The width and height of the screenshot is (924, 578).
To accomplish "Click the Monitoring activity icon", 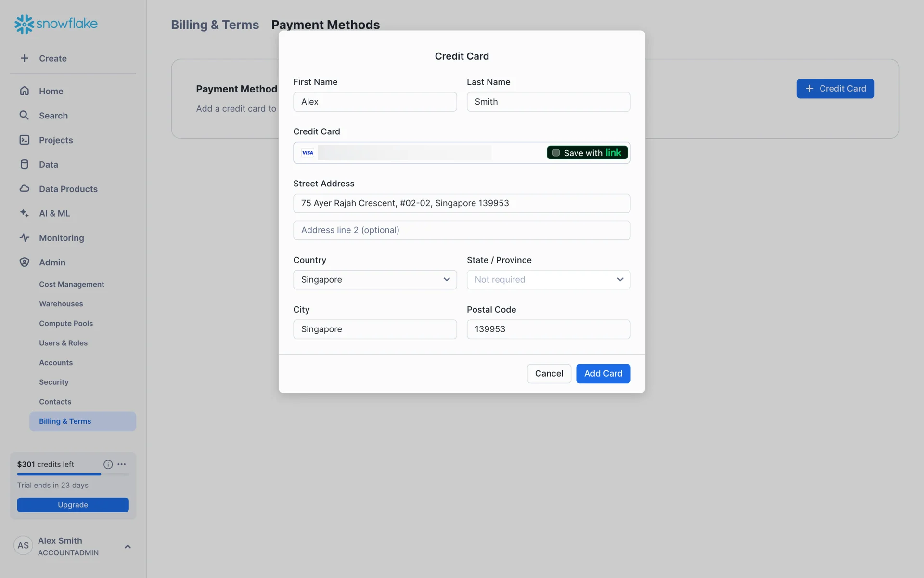I will point(25,238).
